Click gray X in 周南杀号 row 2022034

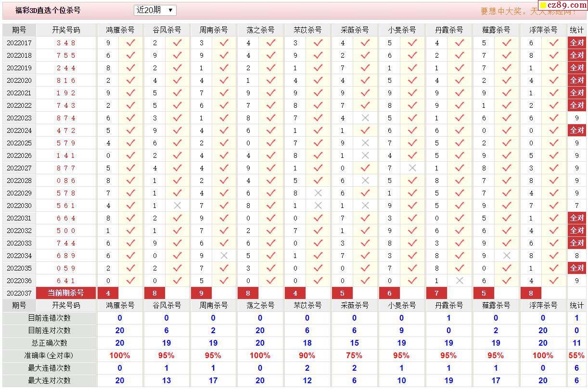[224, 256]
